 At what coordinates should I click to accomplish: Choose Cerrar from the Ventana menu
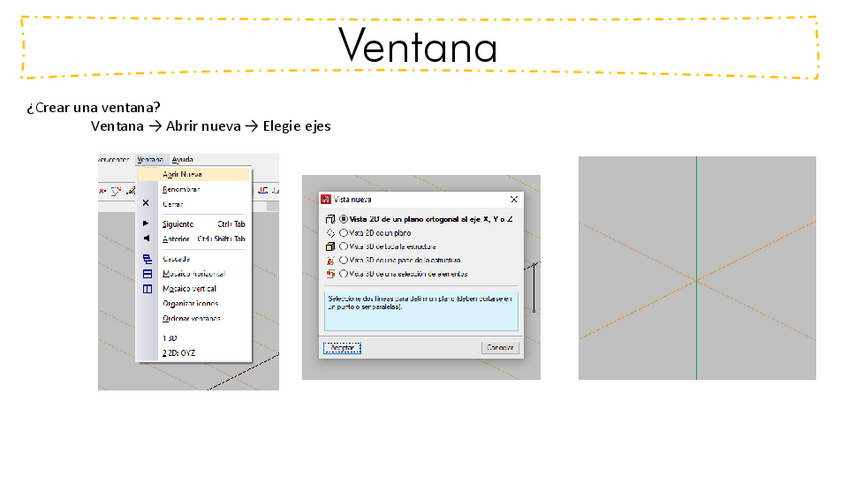[x=173, y=204]
